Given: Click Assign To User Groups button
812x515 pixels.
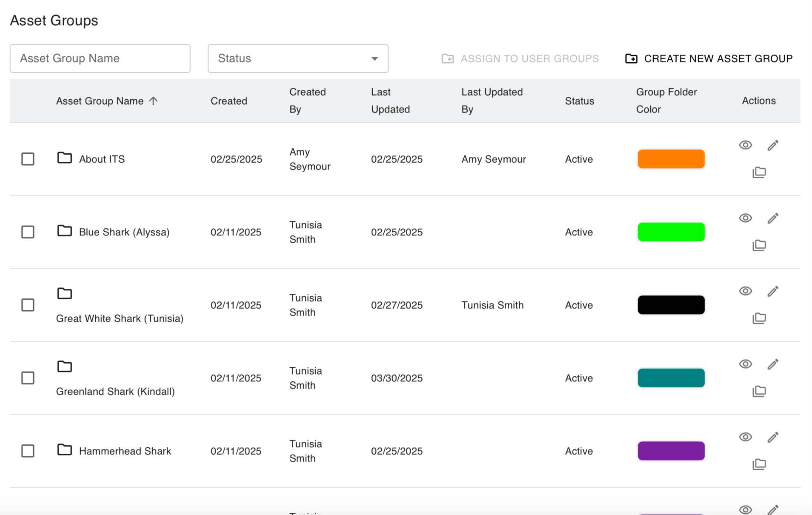Looking at the screenshot, I should [520, 59].
